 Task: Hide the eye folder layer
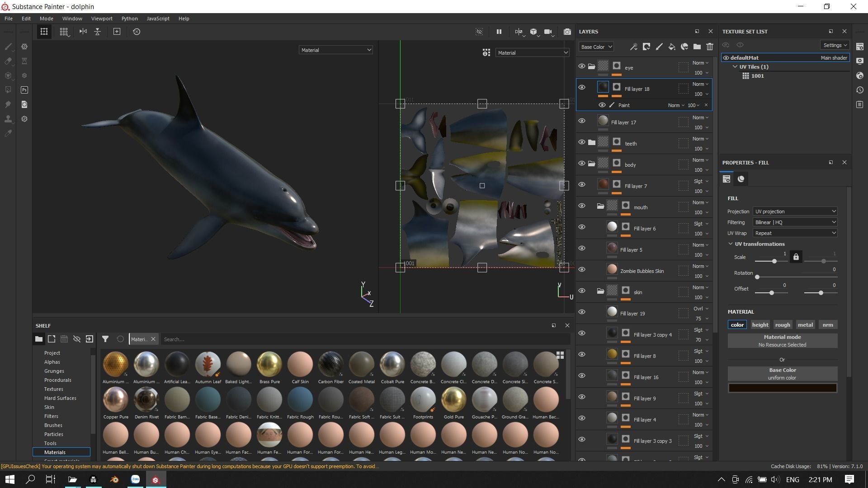click(582, 66)
